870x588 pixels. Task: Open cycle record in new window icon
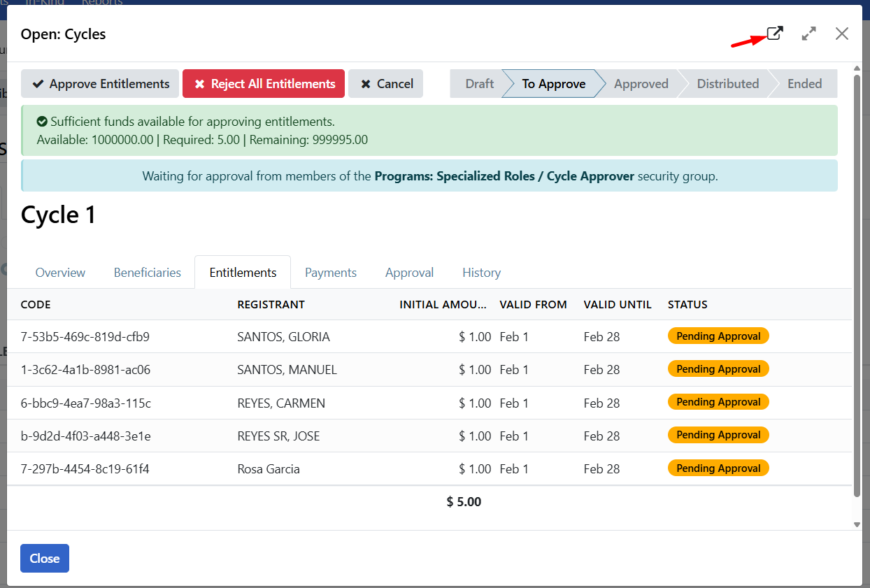point(774,34)
